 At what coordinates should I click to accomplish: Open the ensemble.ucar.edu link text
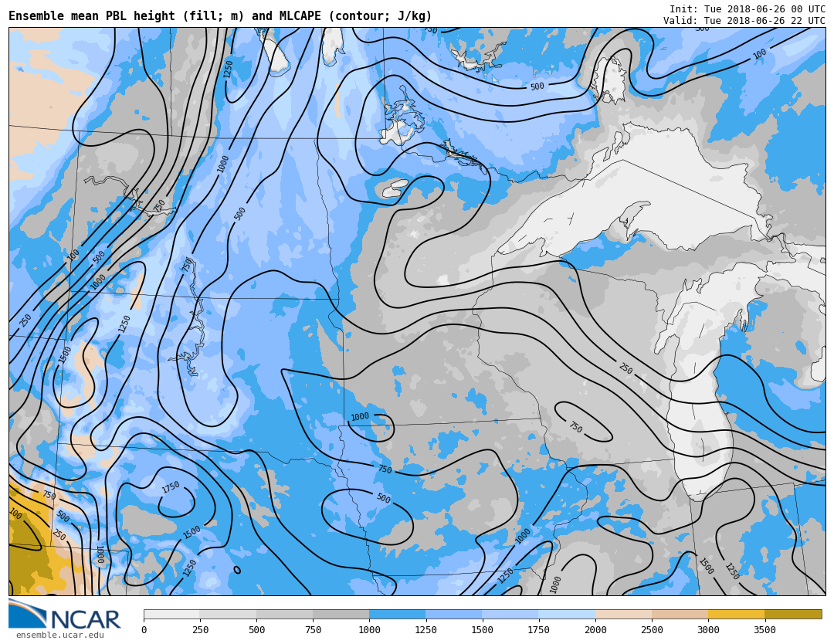[60, 635]
